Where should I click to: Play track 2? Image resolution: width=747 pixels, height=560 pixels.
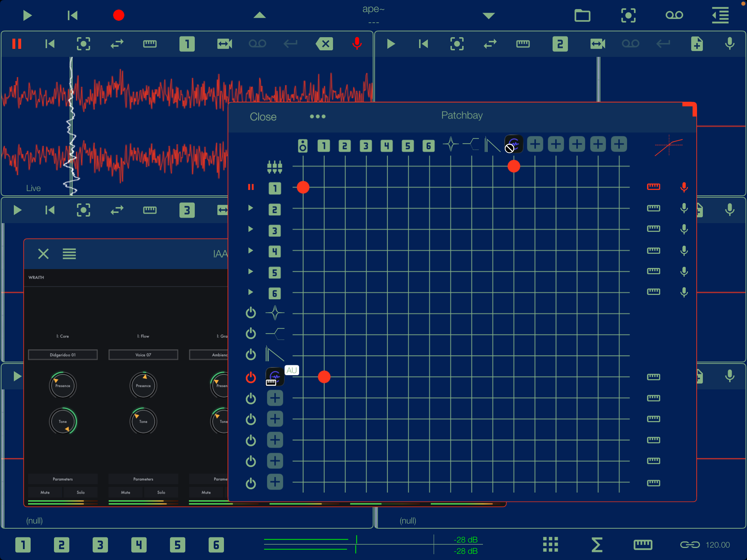tap(391, 44)
